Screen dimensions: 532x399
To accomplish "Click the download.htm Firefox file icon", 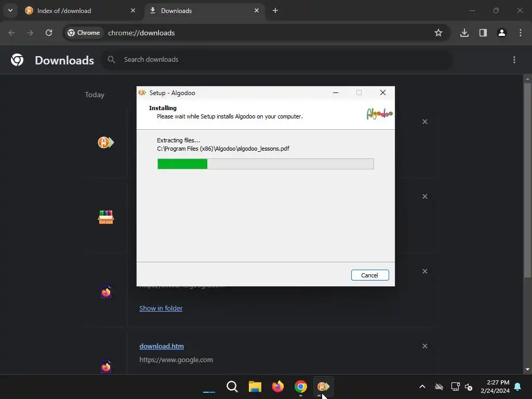I will point(106,366).
